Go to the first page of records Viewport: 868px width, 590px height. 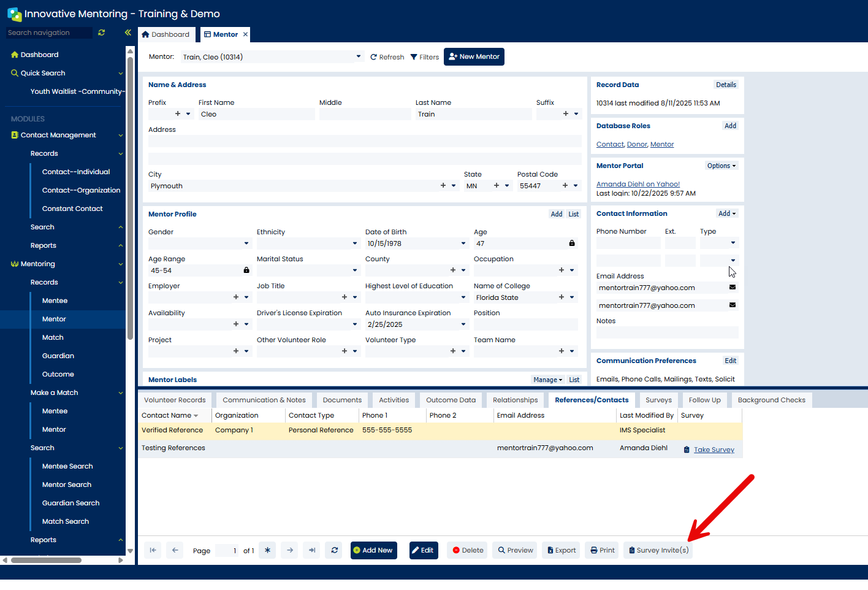[x=153, y=550]
